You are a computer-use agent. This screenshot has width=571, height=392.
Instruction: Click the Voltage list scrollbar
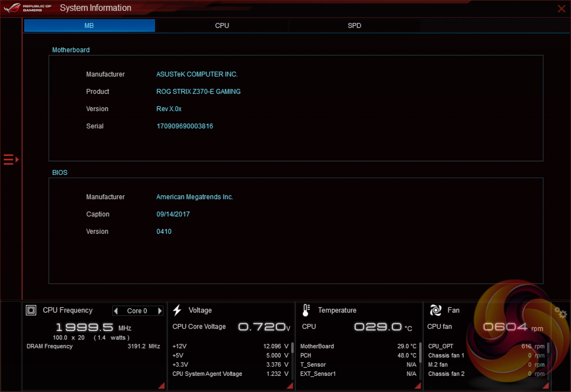pos(292,348)
